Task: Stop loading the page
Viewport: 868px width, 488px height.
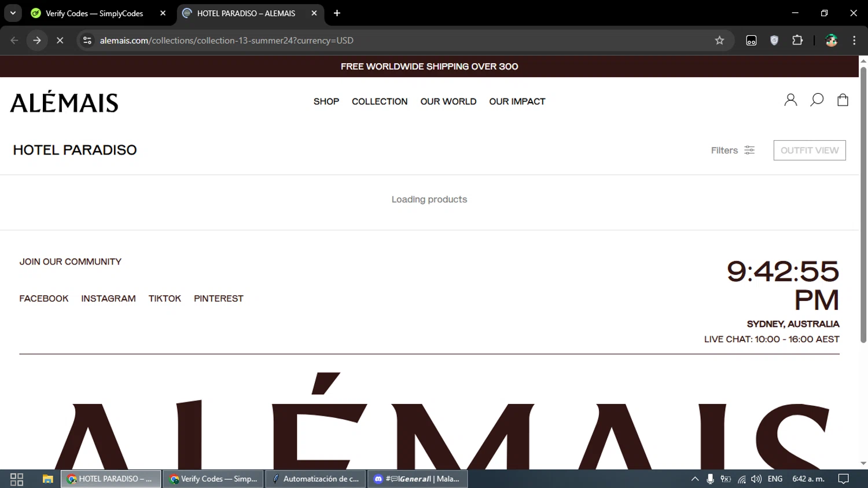Action: point(60,41)
